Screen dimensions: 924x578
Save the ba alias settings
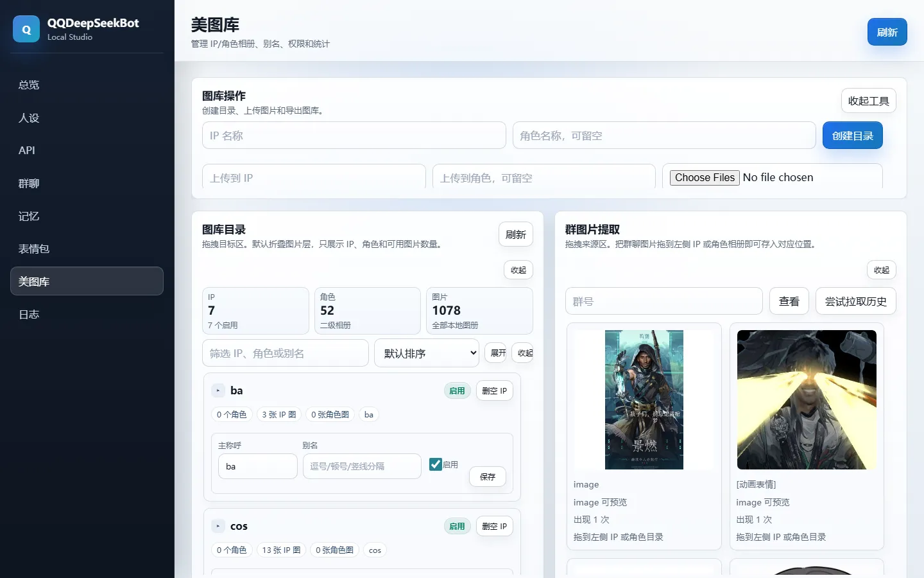pyautogui.click(x=488, y=477)
